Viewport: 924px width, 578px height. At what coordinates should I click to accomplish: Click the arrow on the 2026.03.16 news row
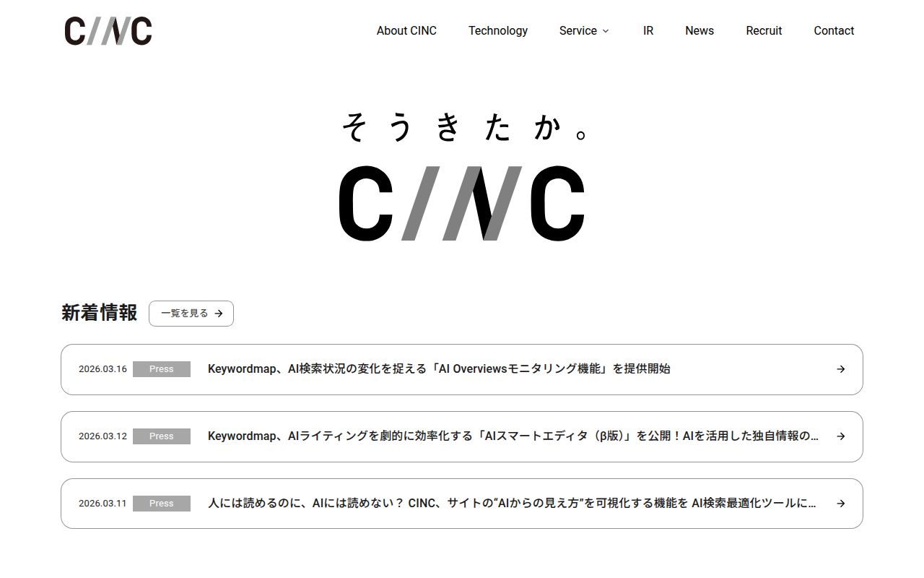[x=840, y=369]
